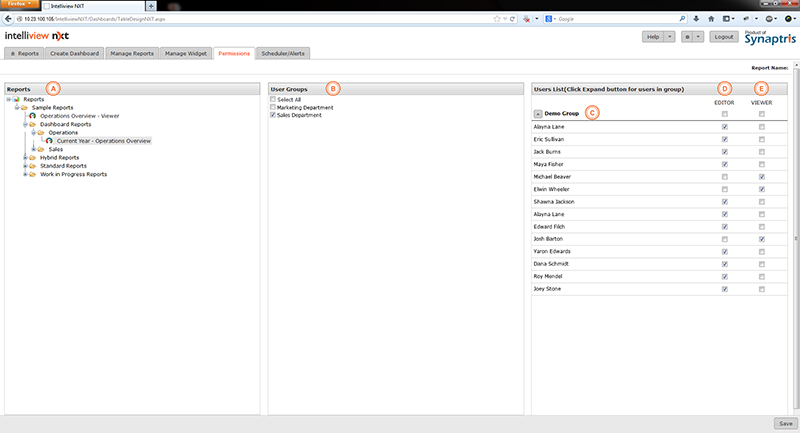
Task: Click the Help button
Action: [653, 37]
